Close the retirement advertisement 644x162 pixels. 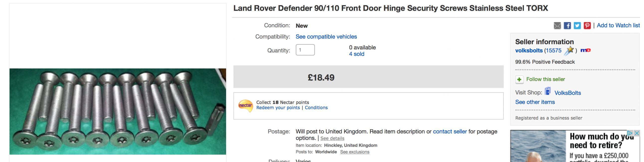click(x=637, y=133)
